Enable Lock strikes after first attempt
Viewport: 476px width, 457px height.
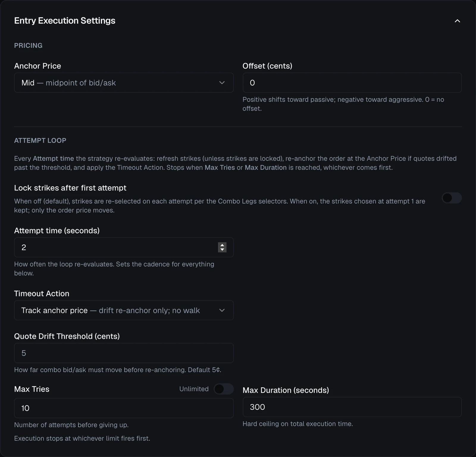click(x=452, y=198)
